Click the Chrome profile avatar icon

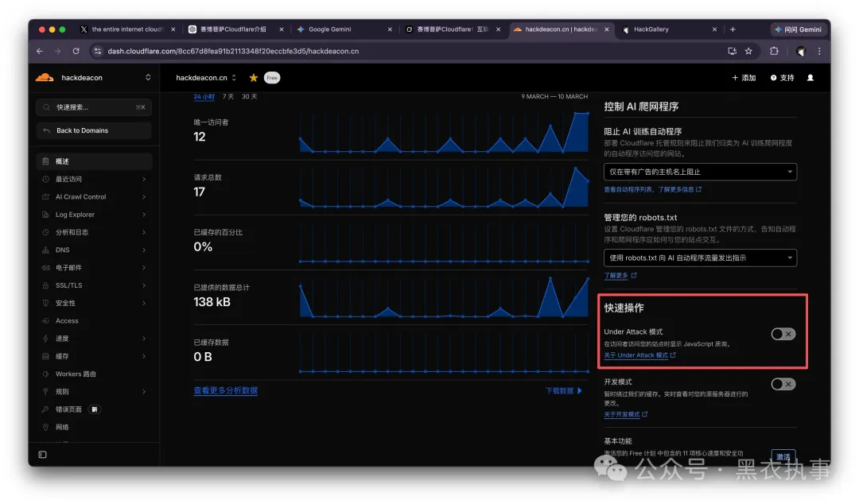coord(800,51)
